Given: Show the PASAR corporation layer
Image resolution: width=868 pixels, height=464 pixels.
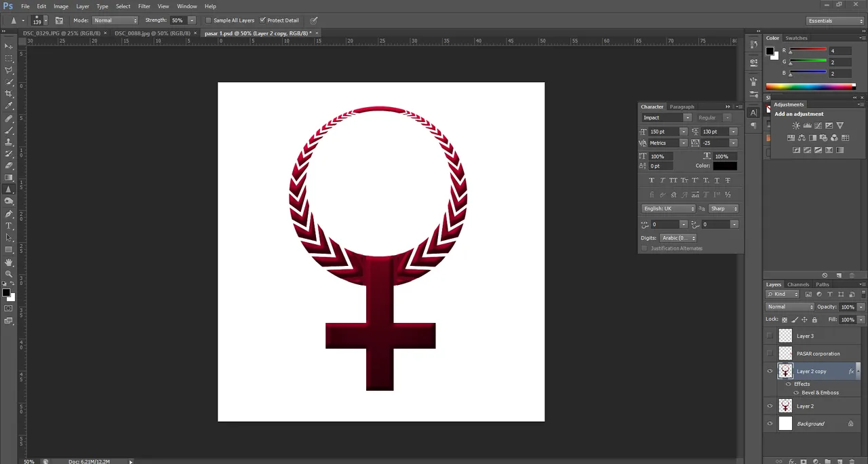Looking at the screenshot, I should pyautogui.click(x=770, y=353).
